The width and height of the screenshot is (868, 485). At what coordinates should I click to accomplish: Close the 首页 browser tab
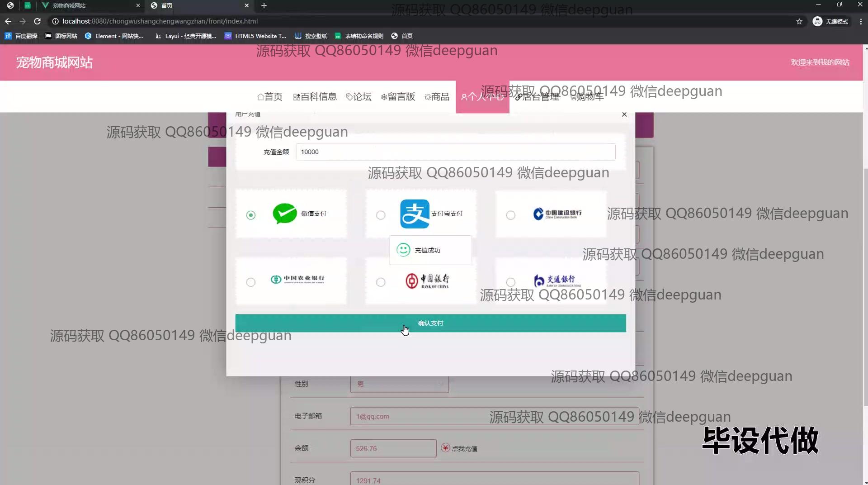pos(246,5)
